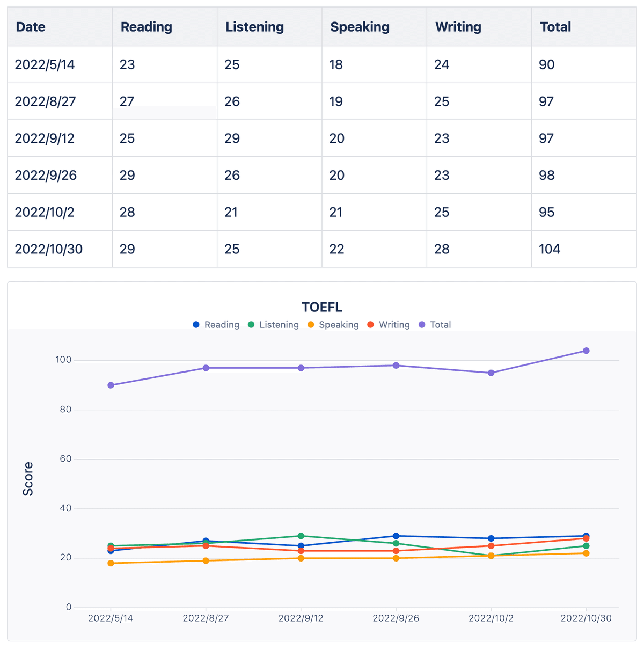Select the 2022/5/14 date cell

coord(60,64)
